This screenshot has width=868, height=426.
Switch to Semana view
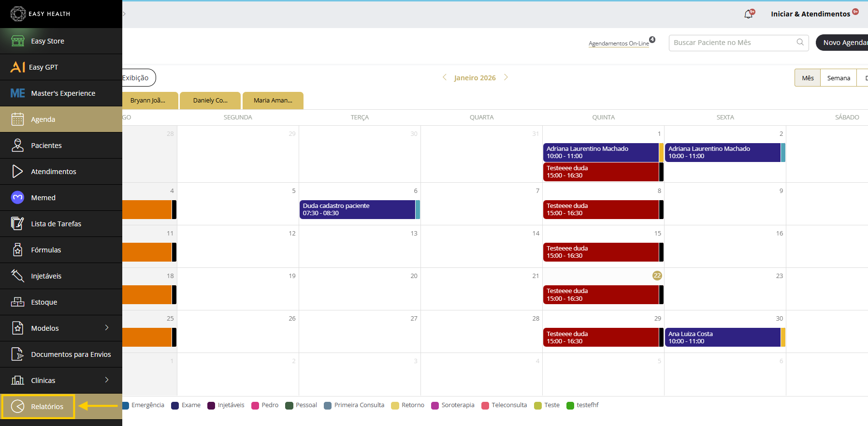(x=838, y=78)
